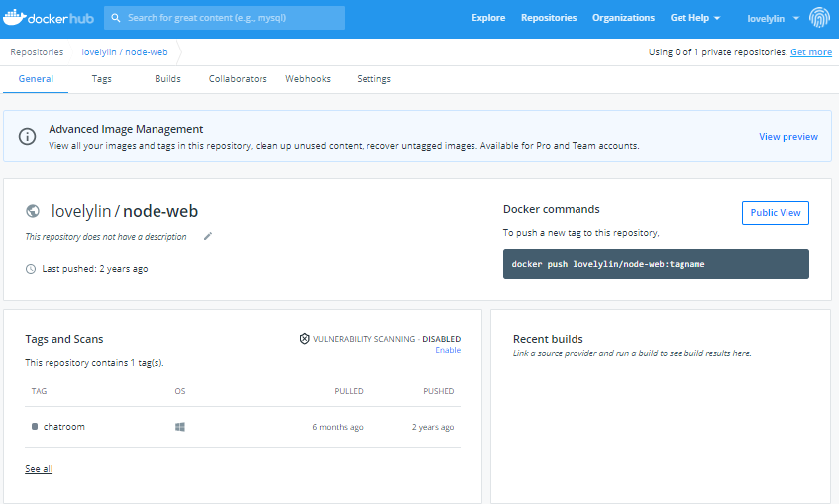Click 'This repository contains 1 tag(s).' text
This screenshot has width=839, height=504.
[94, 363]
